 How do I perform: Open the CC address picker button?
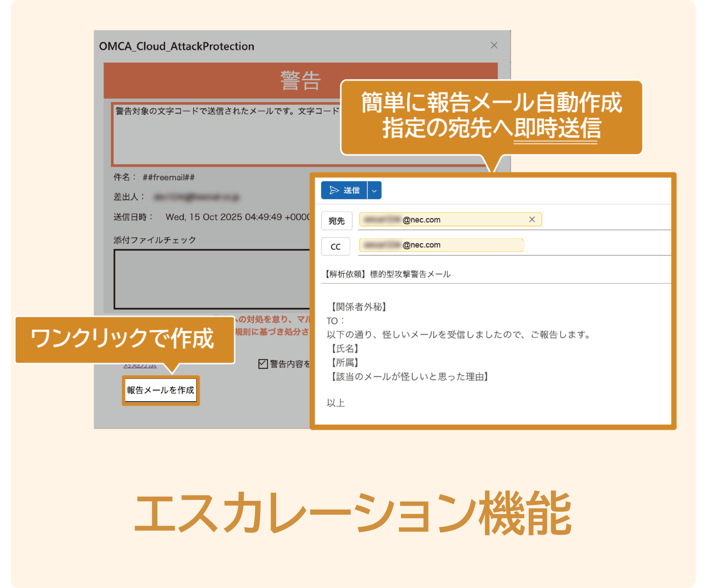click(x=335, y=247)
